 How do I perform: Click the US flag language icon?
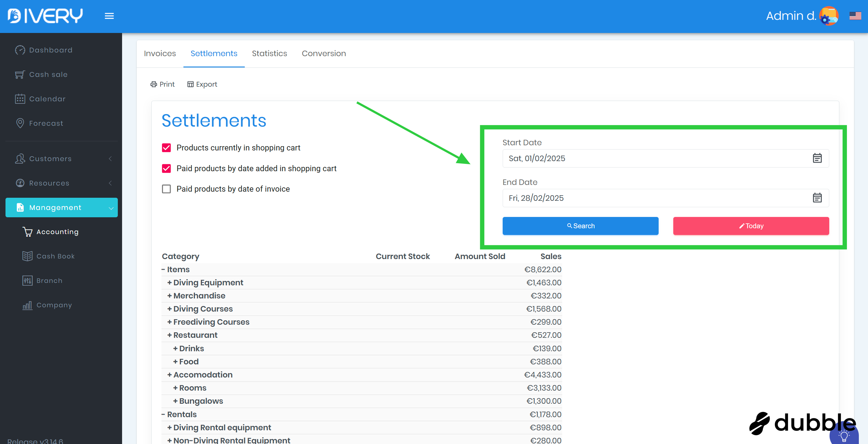pos(855,16)
